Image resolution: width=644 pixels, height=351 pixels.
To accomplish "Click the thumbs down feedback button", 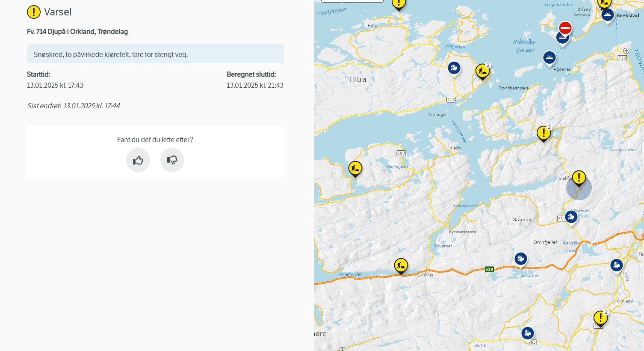I will pos(172,160).
